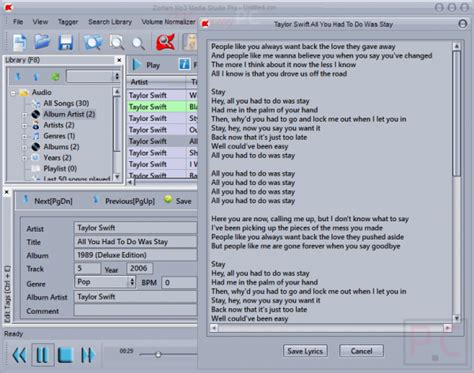
Task: Click the Track number field
Action: tap(87, 268)
